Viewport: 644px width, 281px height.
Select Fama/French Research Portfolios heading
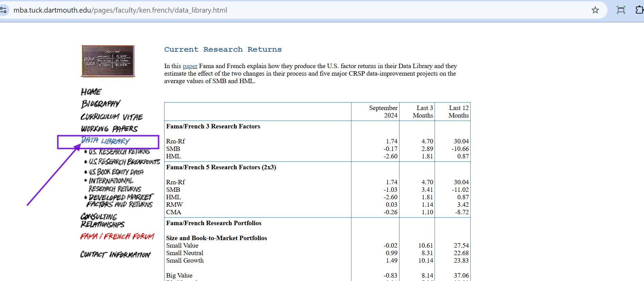214,223
